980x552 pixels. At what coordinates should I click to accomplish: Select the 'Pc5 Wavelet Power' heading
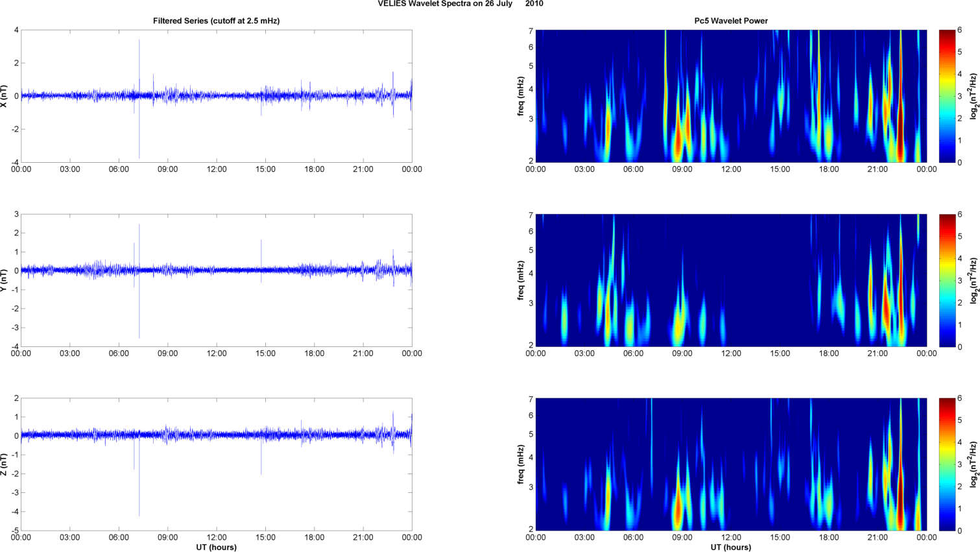tap(731, 21)
